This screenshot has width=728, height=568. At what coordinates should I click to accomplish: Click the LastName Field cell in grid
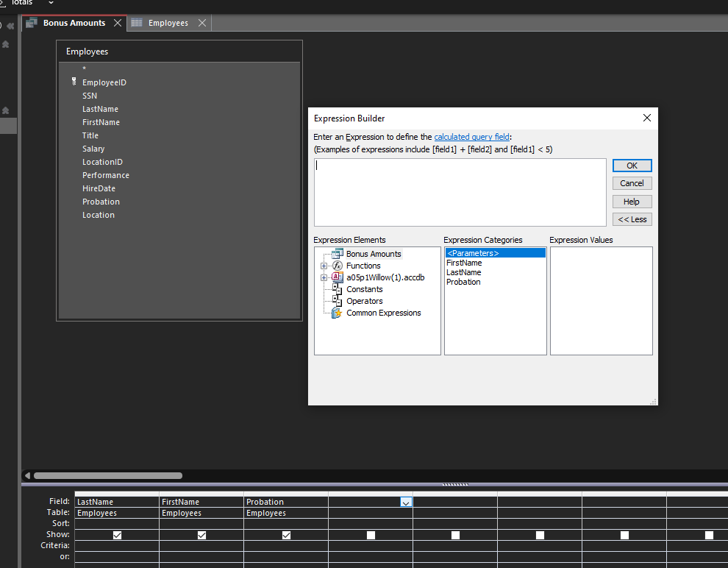tap(117, 502)
